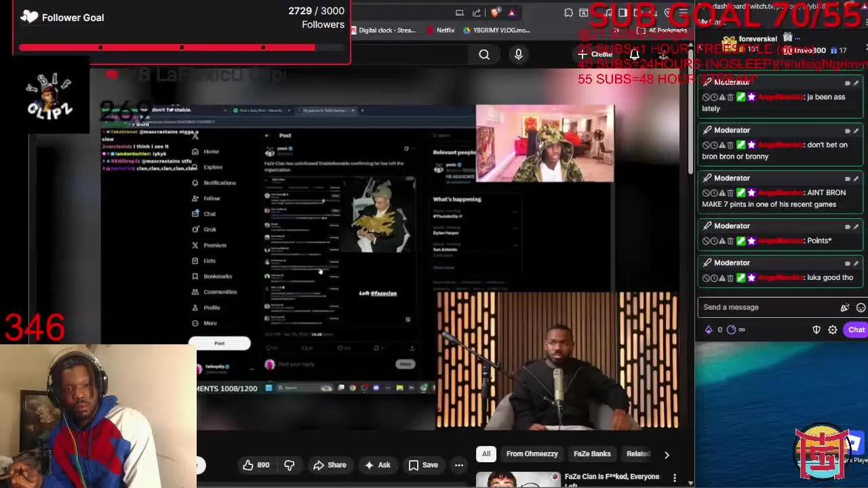The image size is (868, 488).
Task: Open chat celebration icon in message box
Action: [845, 308]
